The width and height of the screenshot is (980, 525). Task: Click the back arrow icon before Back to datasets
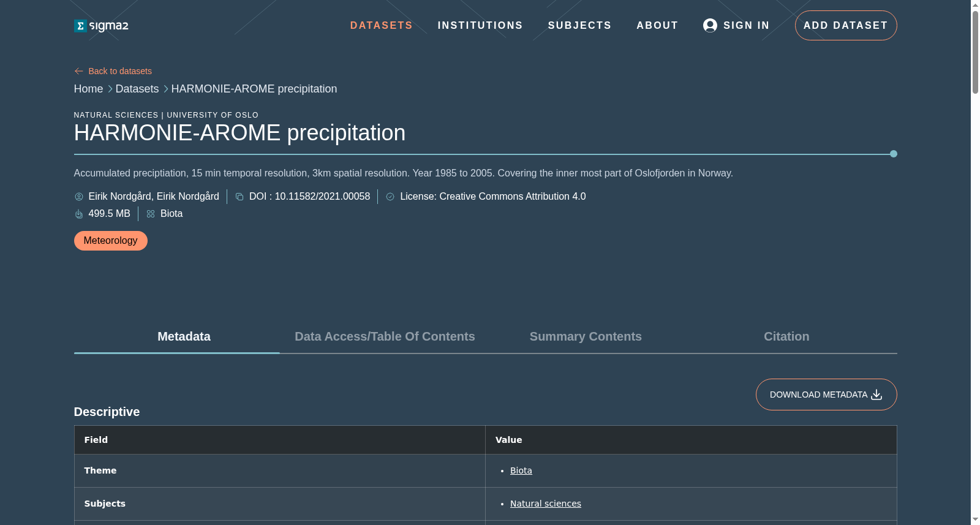tap(78, 71)
